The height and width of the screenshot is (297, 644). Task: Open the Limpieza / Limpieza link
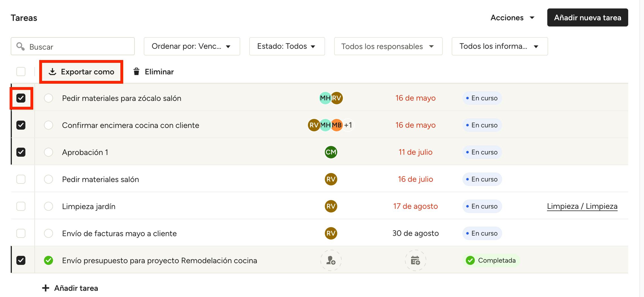pos(582,206)
